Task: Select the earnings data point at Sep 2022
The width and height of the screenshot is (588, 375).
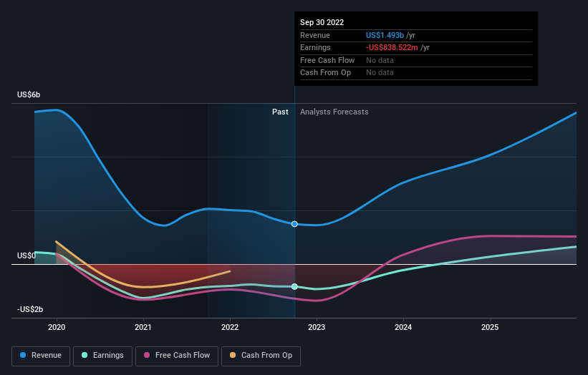Action: [x=294, y=286]
